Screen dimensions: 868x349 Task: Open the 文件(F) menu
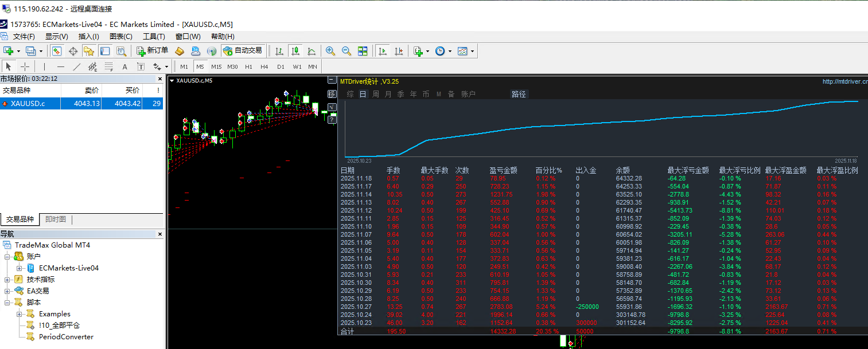[x=24, y=36]
